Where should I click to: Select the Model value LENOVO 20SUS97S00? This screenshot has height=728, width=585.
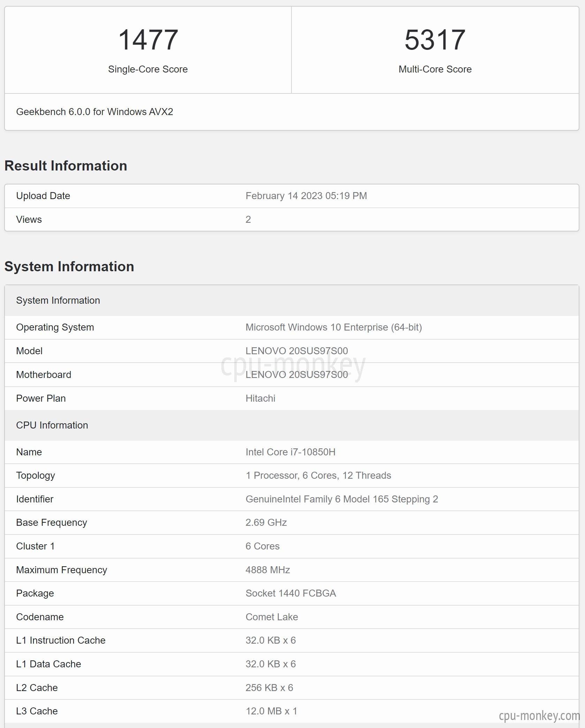pos(297,351)
